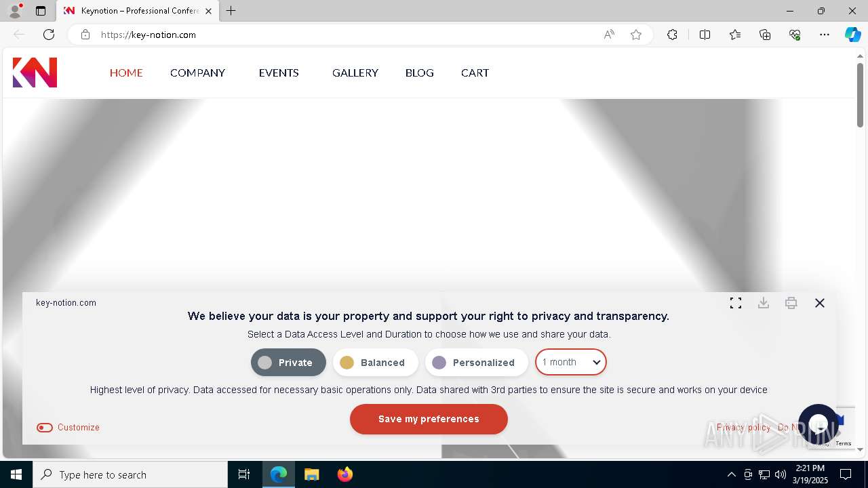Screen dimensions: 868x488
Task: Open volume control in tray
Action: click(781, 474)
